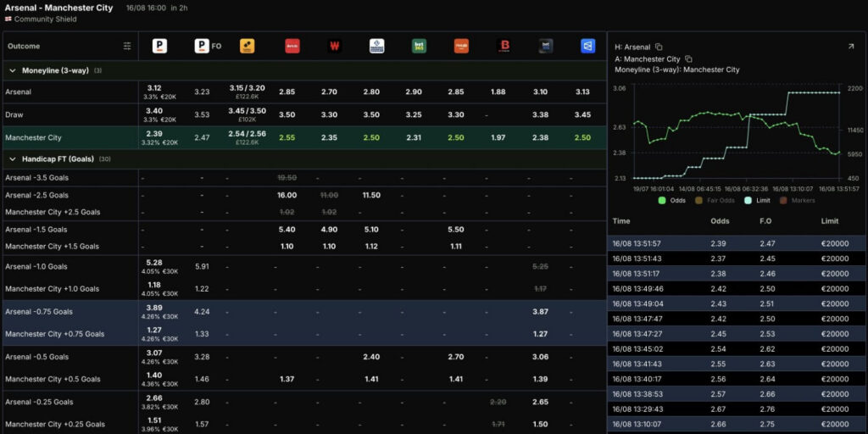The image size is (868, 434).
Task: Open the outcome filter settings icon
Action: 127,46
